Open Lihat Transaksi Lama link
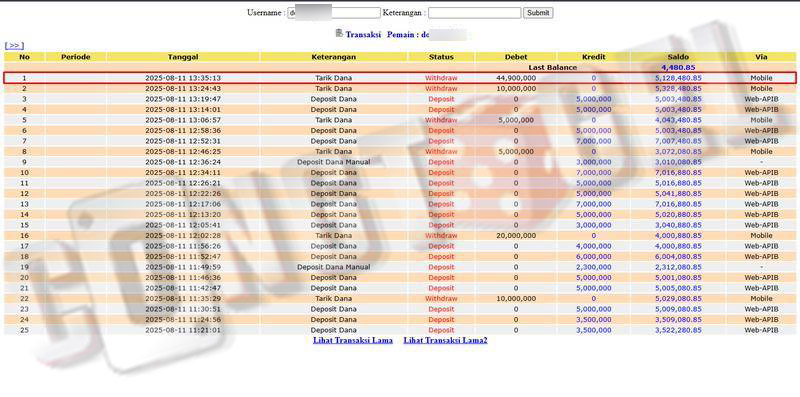 [353, 340]
